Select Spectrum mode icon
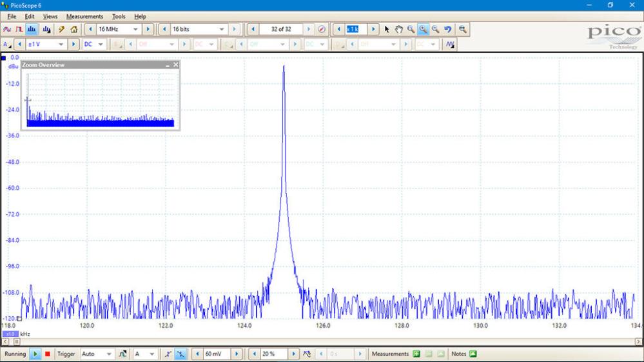Viewport: 644px width, 362px height. point(32,29)
